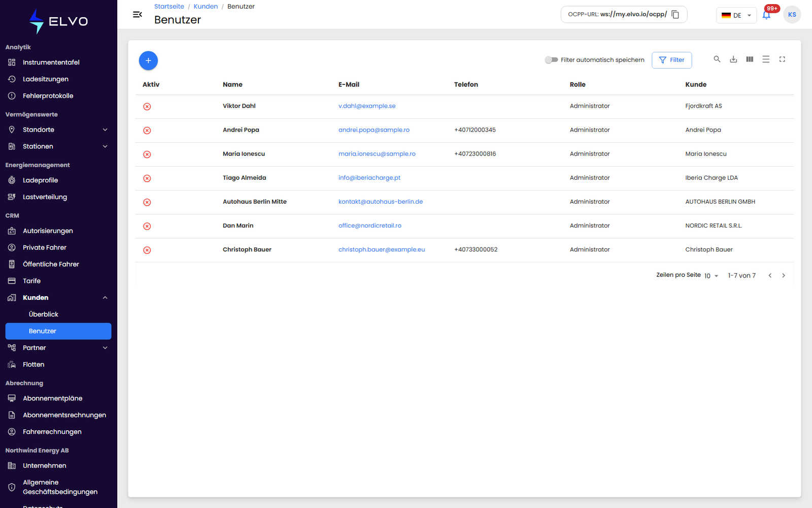Add a new user with the plus button
This screenshot has width=812, height=508.
tap(148, 60)
